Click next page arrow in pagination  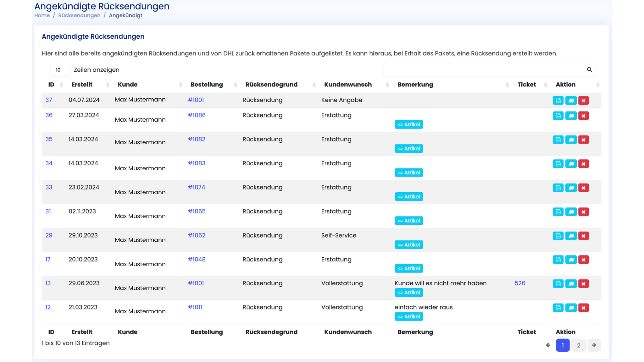(594, 345)
